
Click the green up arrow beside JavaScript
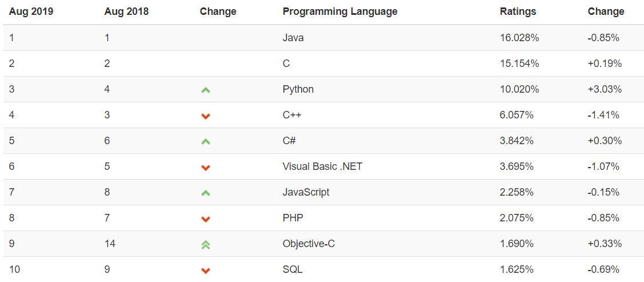pos(206,193)
